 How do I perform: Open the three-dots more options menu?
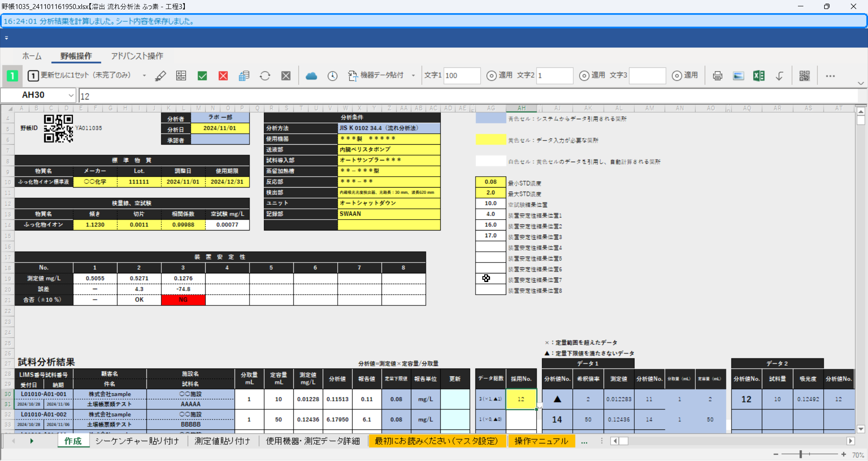pos(830,76)
